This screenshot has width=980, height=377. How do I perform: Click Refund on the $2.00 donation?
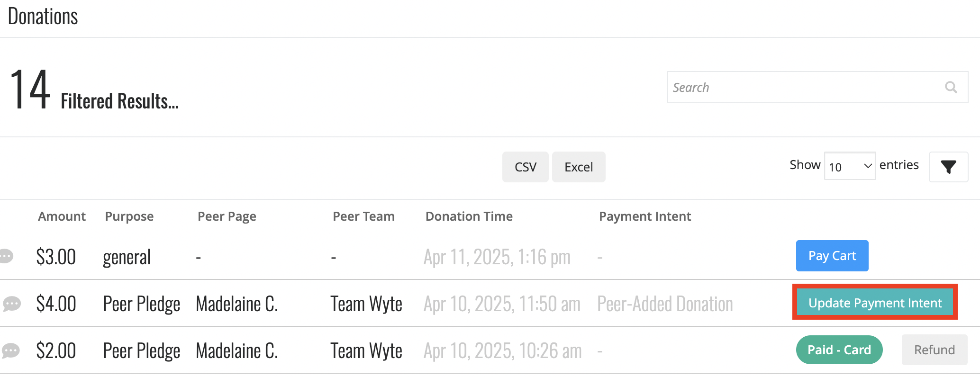(x=934, y=350)
